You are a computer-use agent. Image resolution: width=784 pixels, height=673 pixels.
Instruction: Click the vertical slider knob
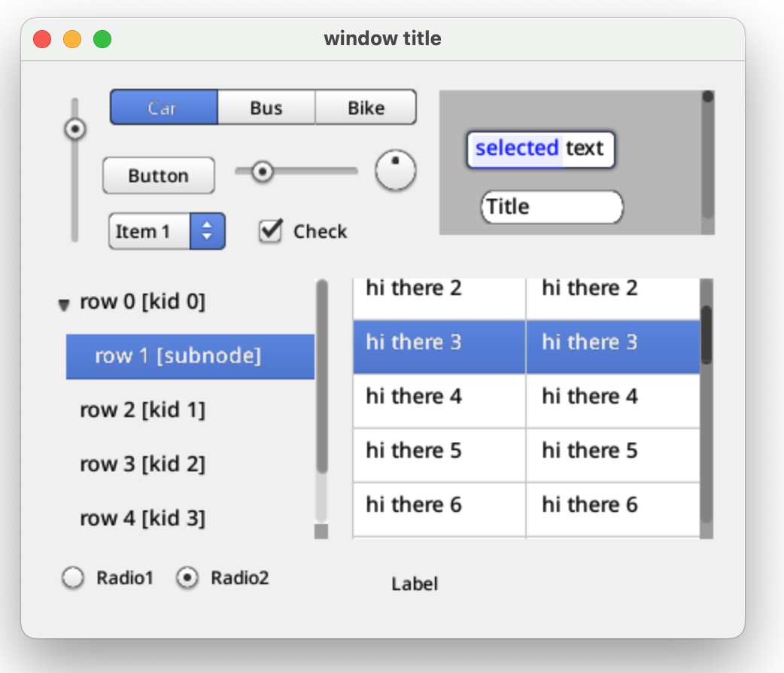[x=75, y=129]
